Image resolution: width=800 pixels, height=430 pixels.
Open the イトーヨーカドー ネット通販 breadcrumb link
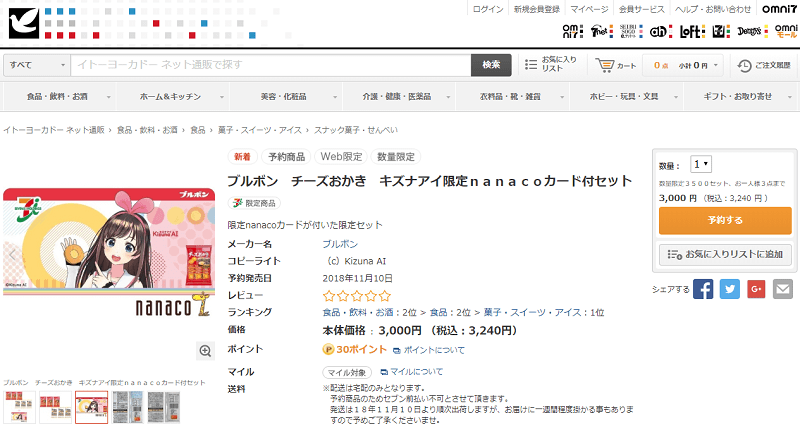[54, 130]
